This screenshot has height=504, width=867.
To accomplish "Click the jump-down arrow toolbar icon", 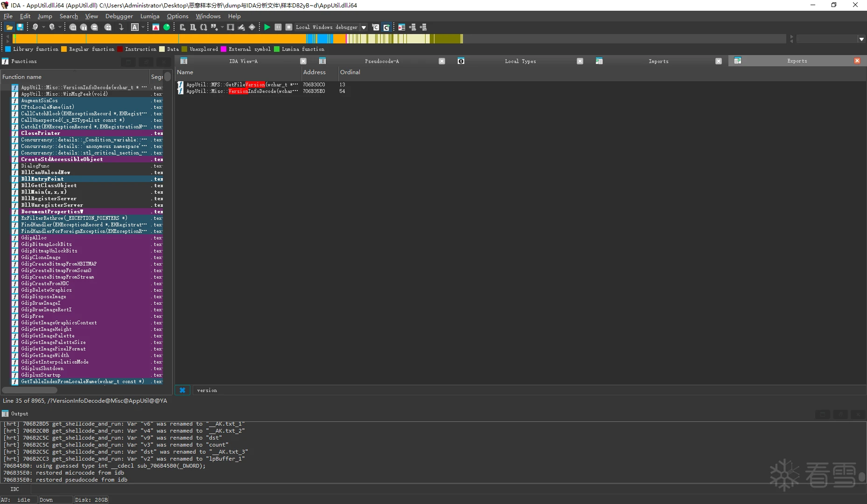I will (121, 28).
